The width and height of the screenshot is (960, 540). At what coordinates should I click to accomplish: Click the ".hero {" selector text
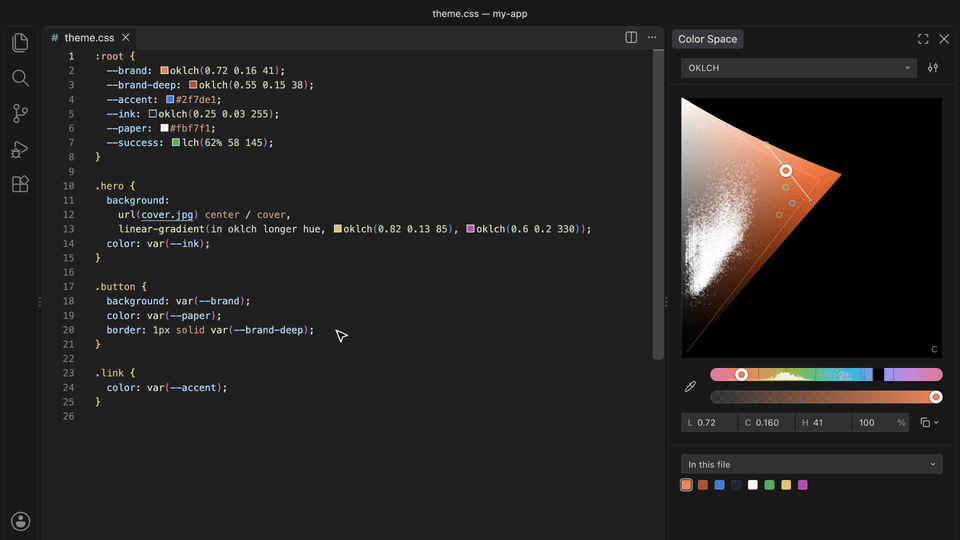click(x=115, y=186)
